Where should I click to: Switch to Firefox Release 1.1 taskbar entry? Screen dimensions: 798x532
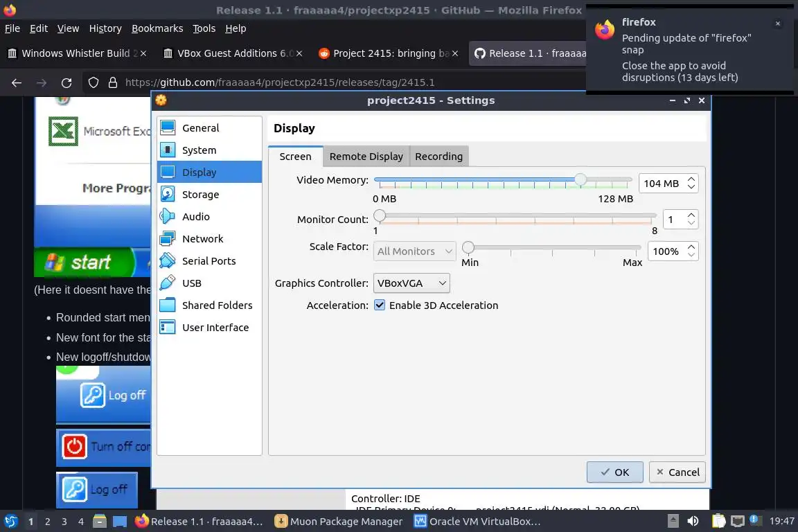(x=199, y=522)
